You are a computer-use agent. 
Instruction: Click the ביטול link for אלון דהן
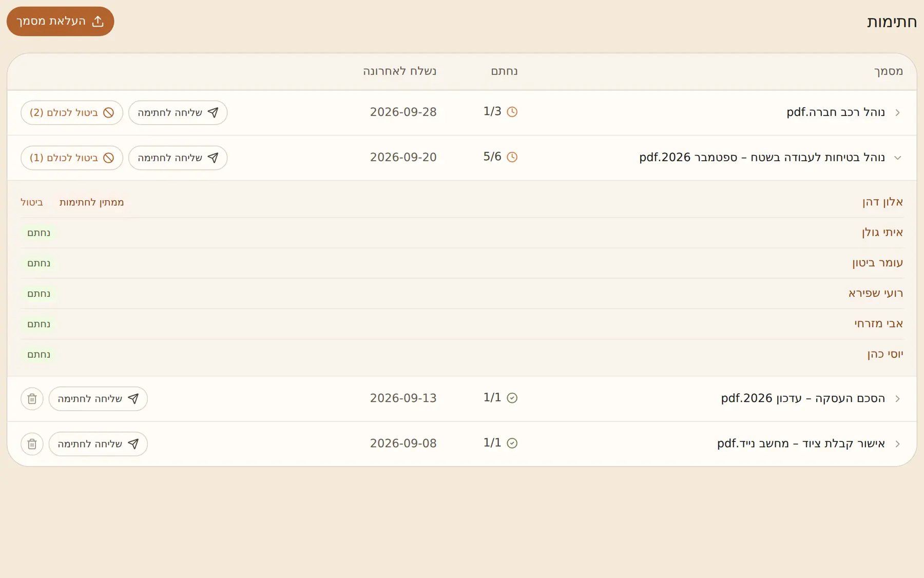[32, 202]
